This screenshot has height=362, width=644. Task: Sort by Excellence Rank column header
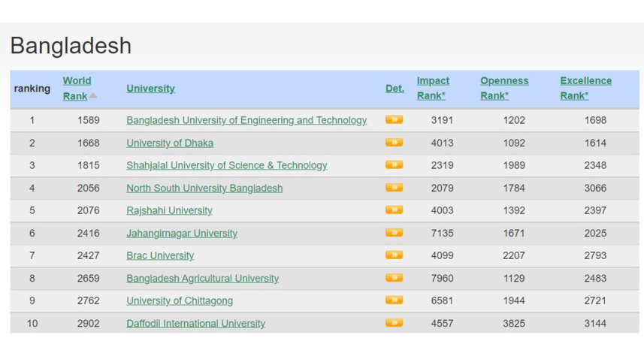[585, 88]
